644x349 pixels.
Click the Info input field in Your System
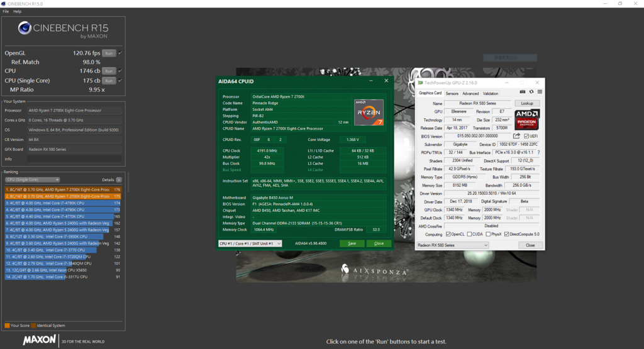74,159
